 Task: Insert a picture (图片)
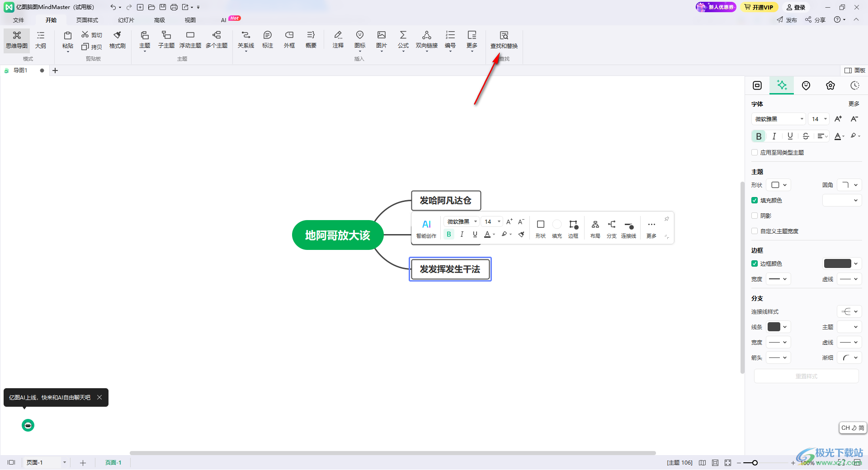click(x=382, y=40)
